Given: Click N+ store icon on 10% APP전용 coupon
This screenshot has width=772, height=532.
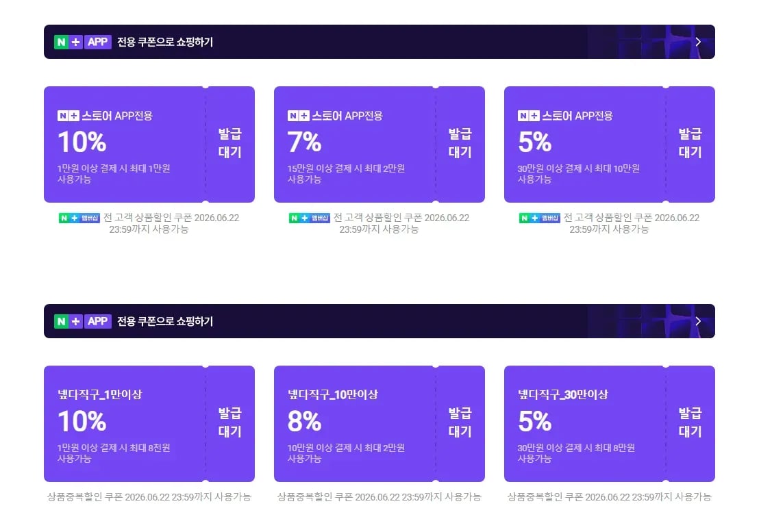Looking at the screenshot, I should pyautogui.click(x=68, y=116).
